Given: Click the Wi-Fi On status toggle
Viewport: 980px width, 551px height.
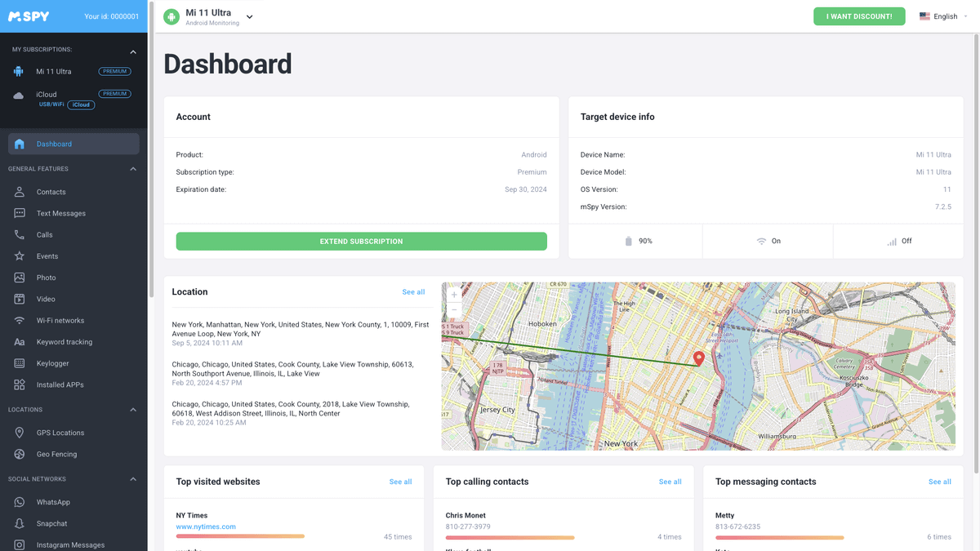Looking at the screenshot, I should 766,241.
